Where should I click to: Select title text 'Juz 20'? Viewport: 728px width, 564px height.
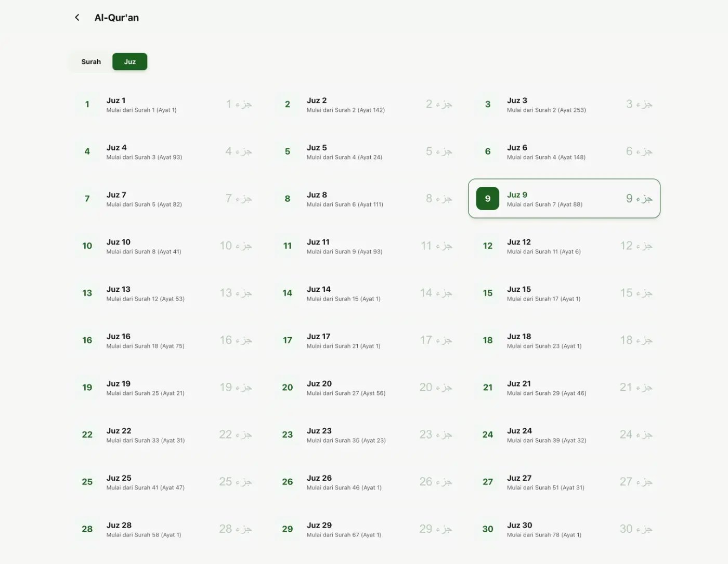319,384
